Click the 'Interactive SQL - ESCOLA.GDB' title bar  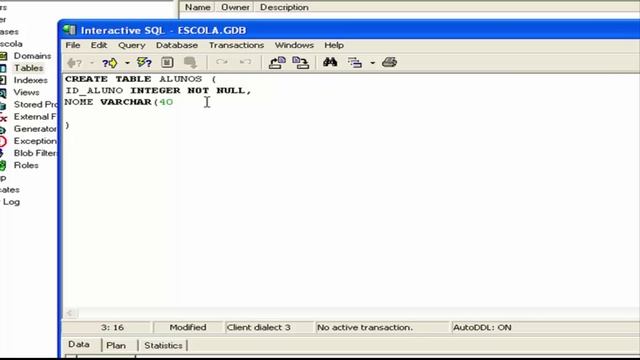(351, 30)
